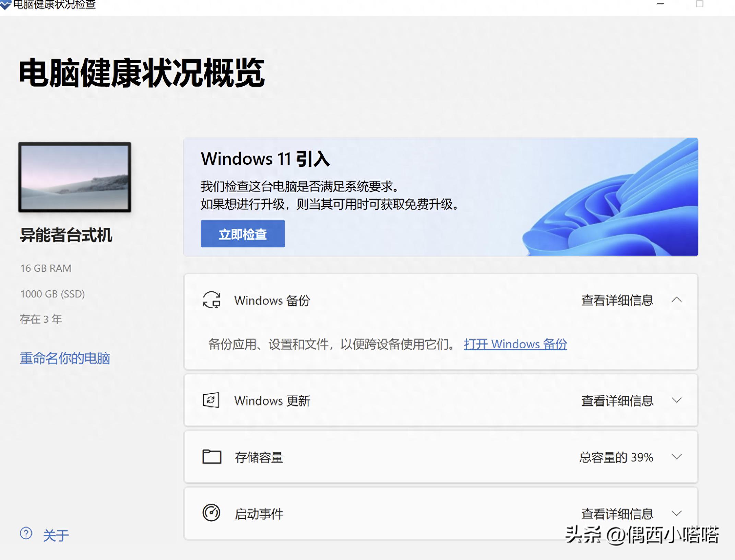735x560 pixels.
Task: Click the 异能者台式机 device name
Action: click(66, 235)
